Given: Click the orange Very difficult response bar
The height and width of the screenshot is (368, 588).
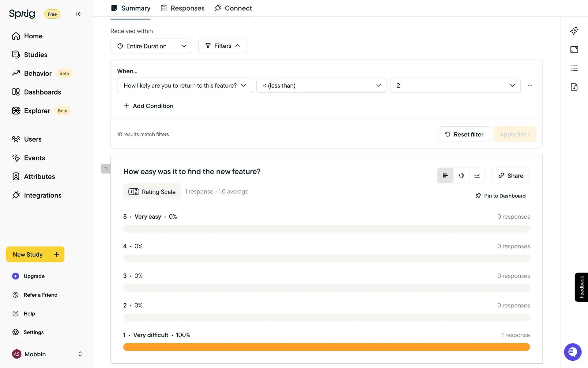Looking at the screenshot, I should [326, 347].
